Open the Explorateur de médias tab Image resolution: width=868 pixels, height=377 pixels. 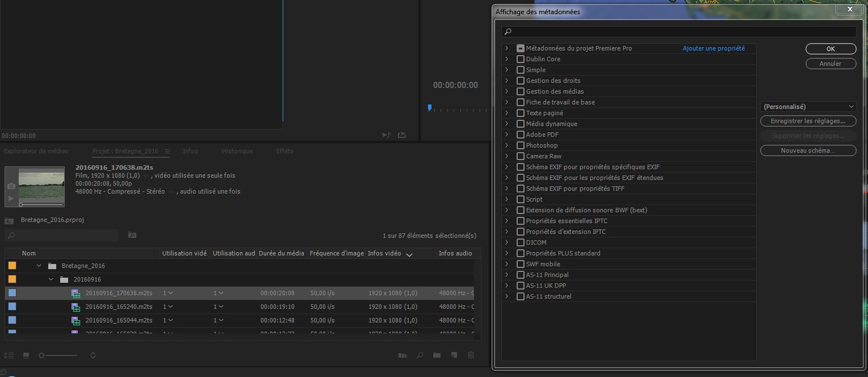(36, 151)
